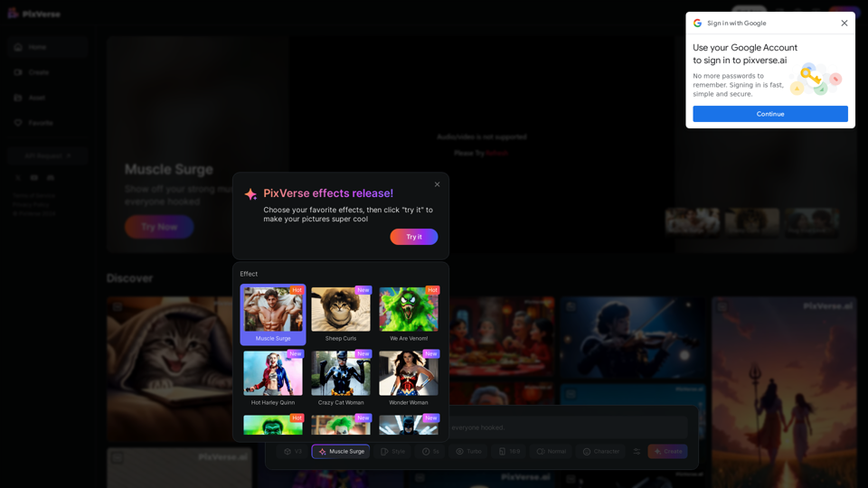Click the sparkle icon in effects release popup
The image size is (868, 488).
250,193
